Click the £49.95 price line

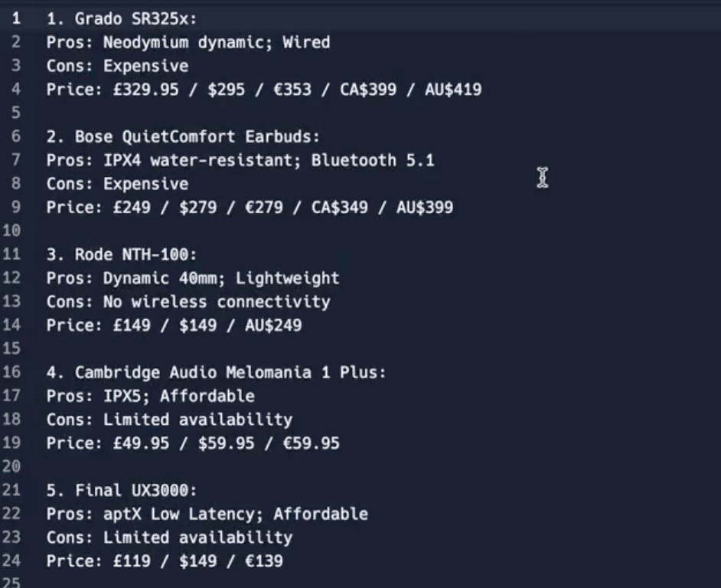(x=193, y=443)
